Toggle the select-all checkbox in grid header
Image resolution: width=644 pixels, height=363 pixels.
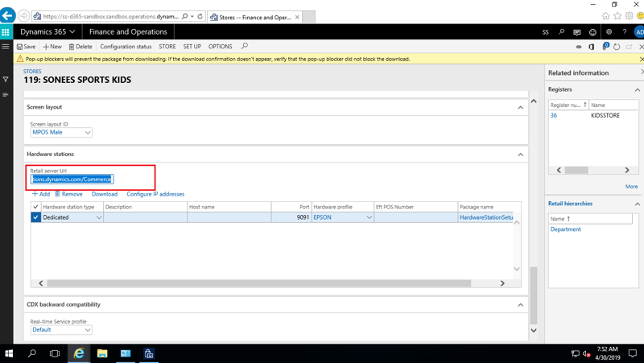pyautogui.click(x=35, y=207)
